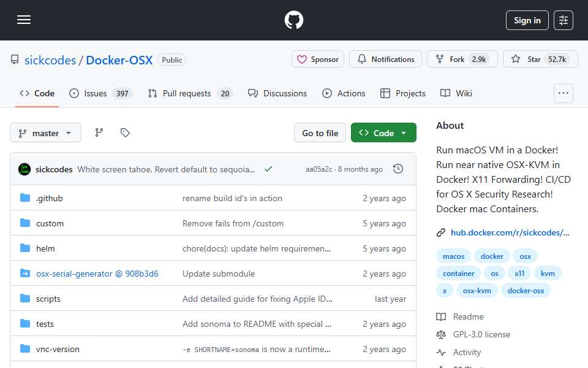The width and height of the screenshot is (588, 368).
Task: Select the x11 topic tag
Action: point(519,274)
